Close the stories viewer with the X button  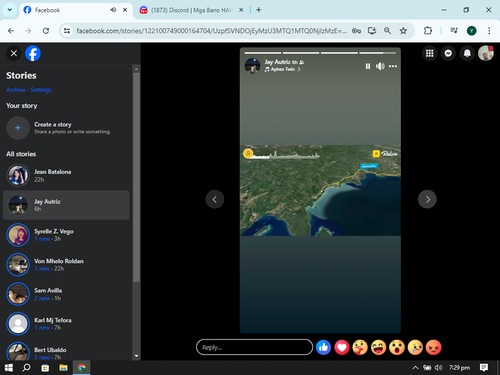pyautogui.click(x=14, y=53)
